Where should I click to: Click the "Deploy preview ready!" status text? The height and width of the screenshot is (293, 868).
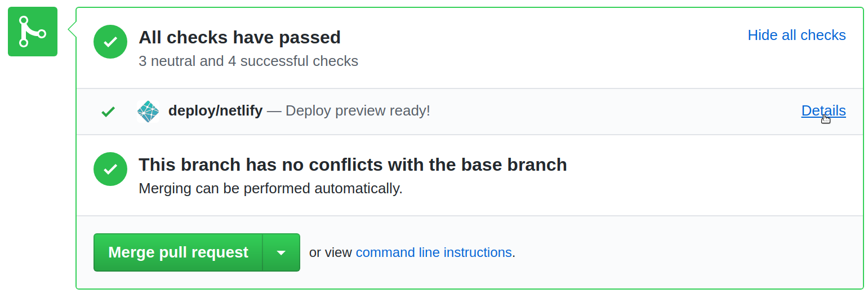coord(358,111)
